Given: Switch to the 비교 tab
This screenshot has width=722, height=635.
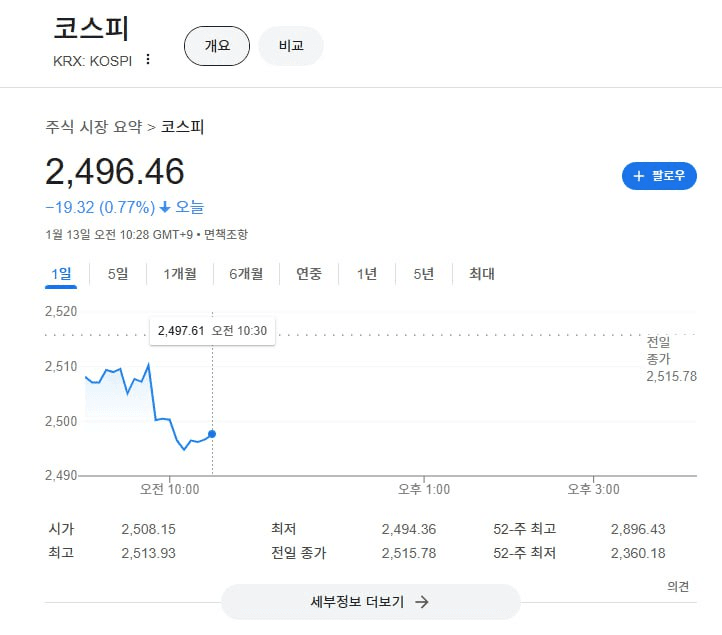Looking at the screenshot, I should coord(291,46).
